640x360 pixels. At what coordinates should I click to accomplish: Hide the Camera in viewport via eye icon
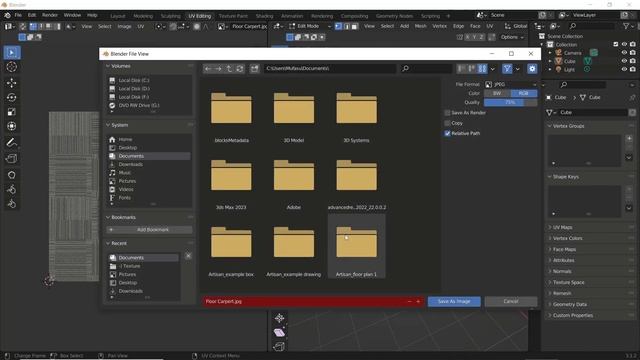pos(624,53)
